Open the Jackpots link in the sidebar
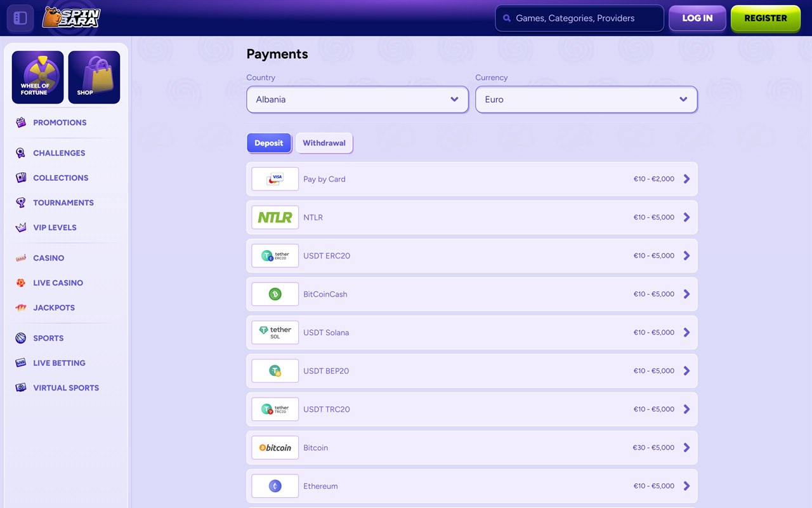This screenshot has height=508, width=812. [54, 307]
